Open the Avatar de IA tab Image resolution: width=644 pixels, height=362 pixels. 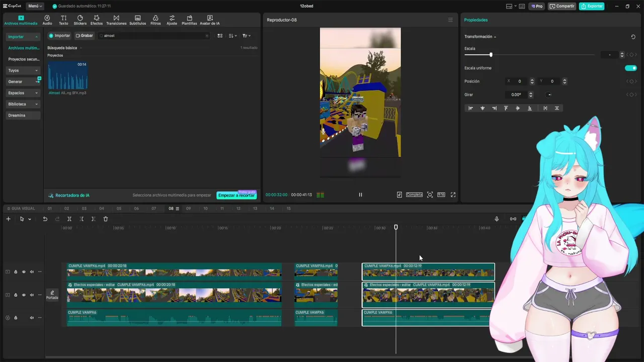tap(210, 20)
